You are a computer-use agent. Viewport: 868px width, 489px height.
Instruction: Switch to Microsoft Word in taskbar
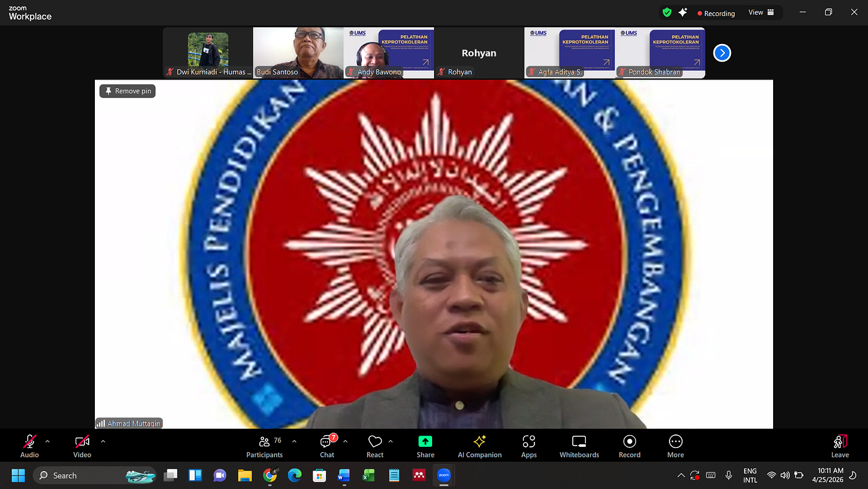click(344, 475)
